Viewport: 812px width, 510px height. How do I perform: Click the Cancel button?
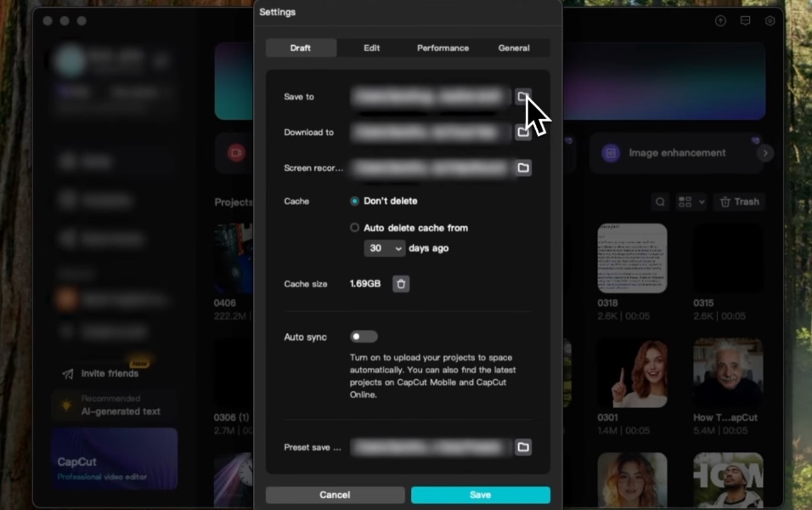[x=335, y=495]
